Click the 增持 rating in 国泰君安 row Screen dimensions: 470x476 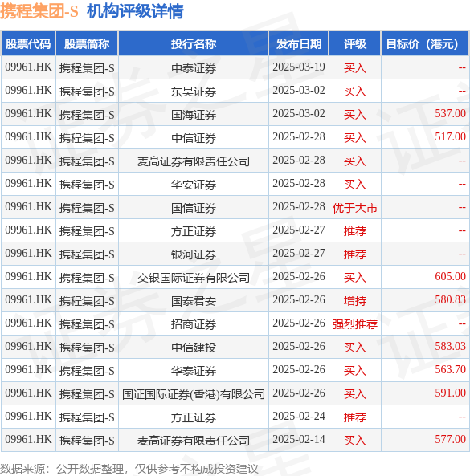[x=354, y=301]
